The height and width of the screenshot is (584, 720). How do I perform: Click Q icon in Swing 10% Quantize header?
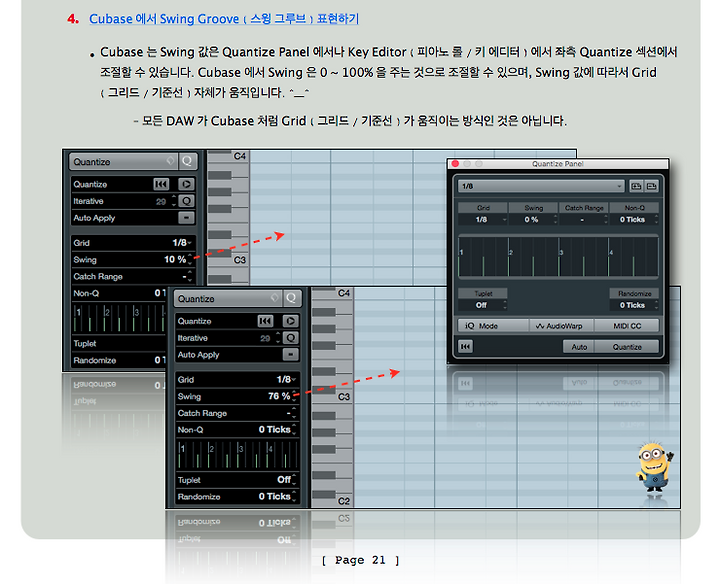click(x=187, y=161)
